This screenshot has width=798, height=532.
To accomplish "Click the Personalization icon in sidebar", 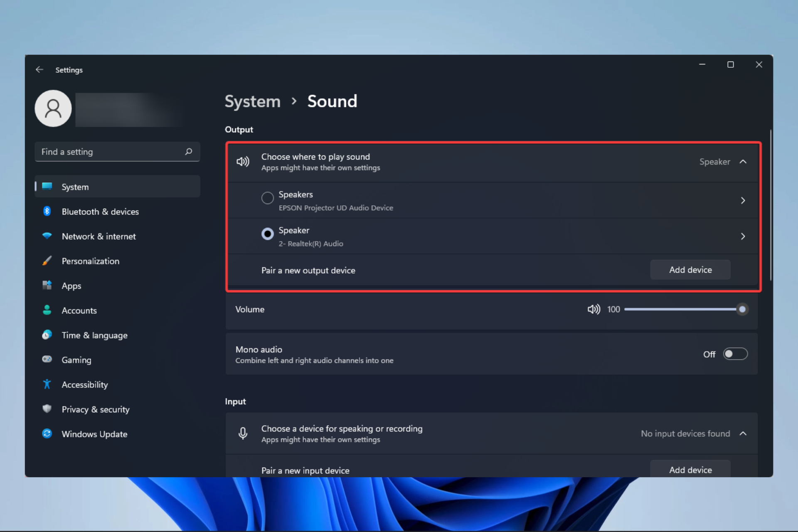I will 47,261.
